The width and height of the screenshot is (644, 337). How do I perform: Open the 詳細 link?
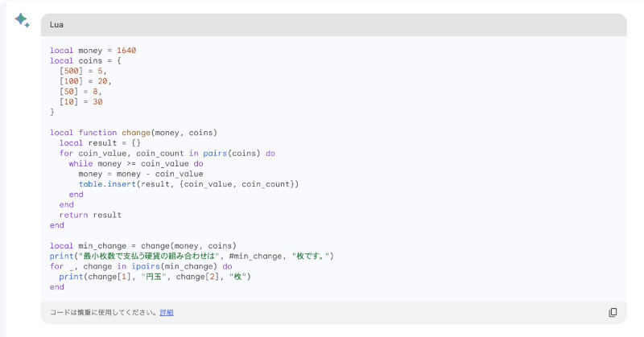(167, 312)
